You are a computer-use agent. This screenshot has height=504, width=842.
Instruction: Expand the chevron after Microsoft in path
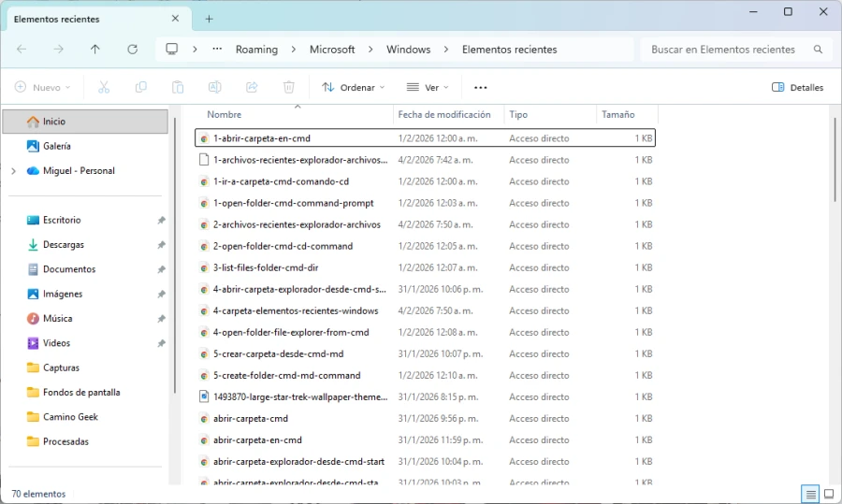point(370,50)
